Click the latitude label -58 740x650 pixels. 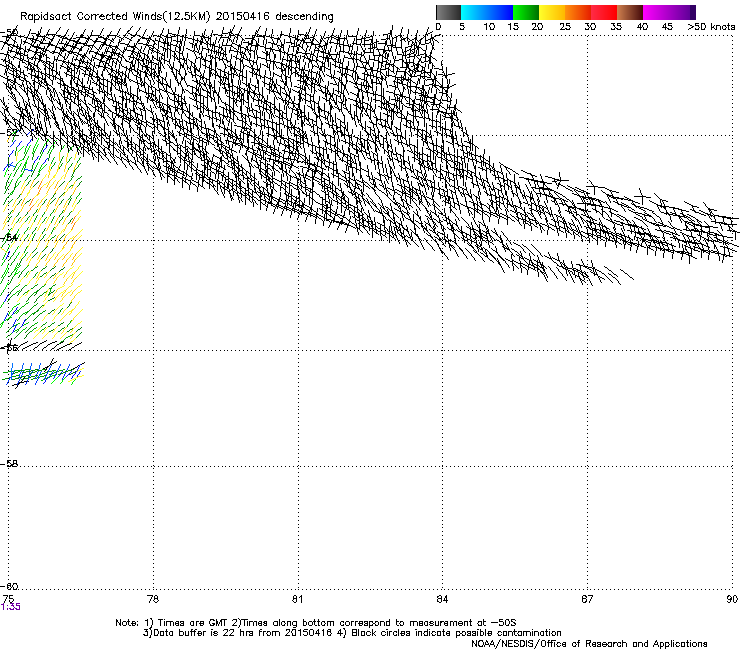coord(9,464)
